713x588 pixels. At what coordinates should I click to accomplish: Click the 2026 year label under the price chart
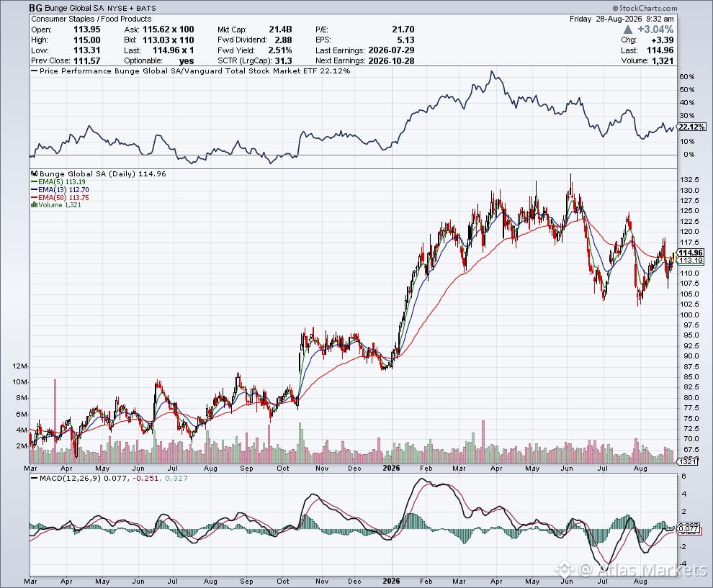(x=392, y=468)
